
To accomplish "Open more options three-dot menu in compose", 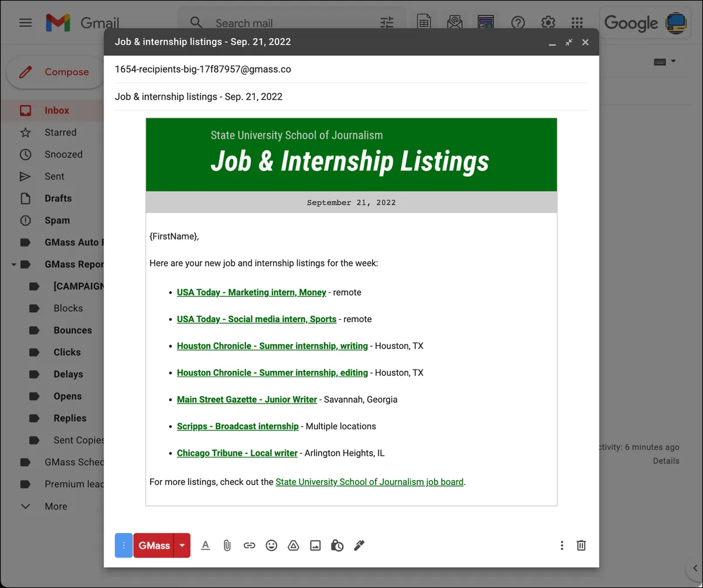I will [562, 545].
